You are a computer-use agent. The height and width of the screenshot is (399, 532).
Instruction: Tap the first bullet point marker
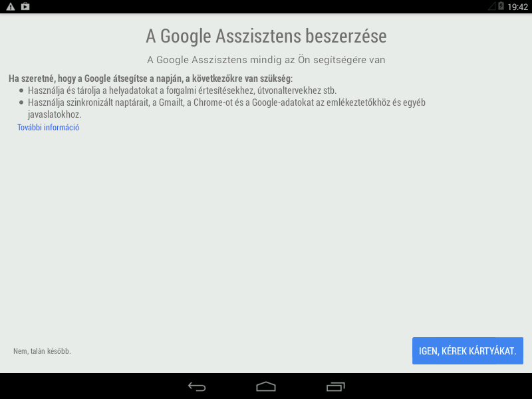pos(21,90)
